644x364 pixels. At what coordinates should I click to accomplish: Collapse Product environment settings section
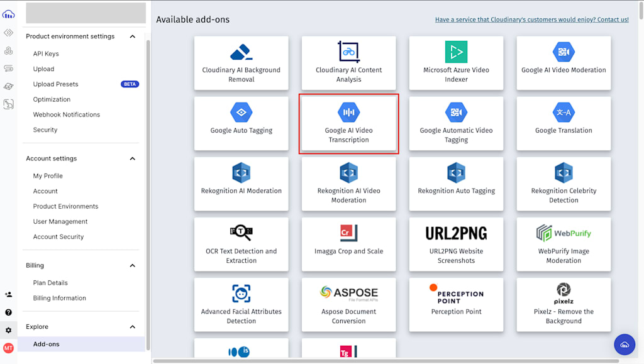coord(132,36)
